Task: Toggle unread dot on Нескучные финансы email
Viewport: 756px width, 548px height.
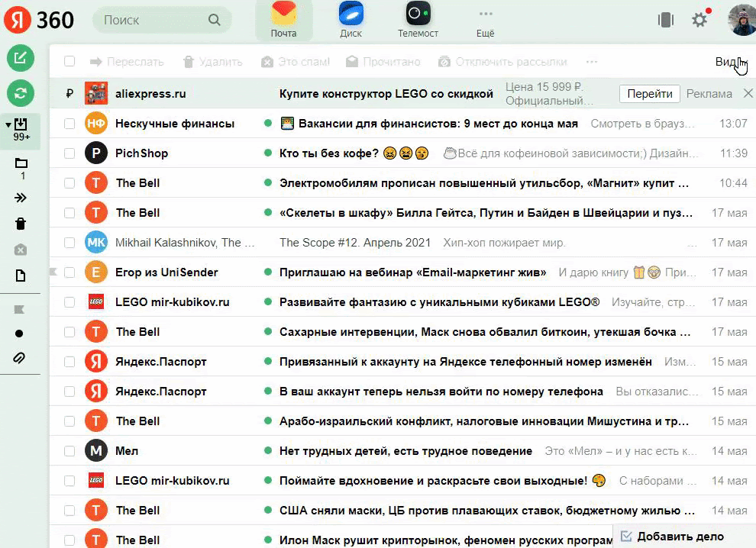Action: pos(268,124)
